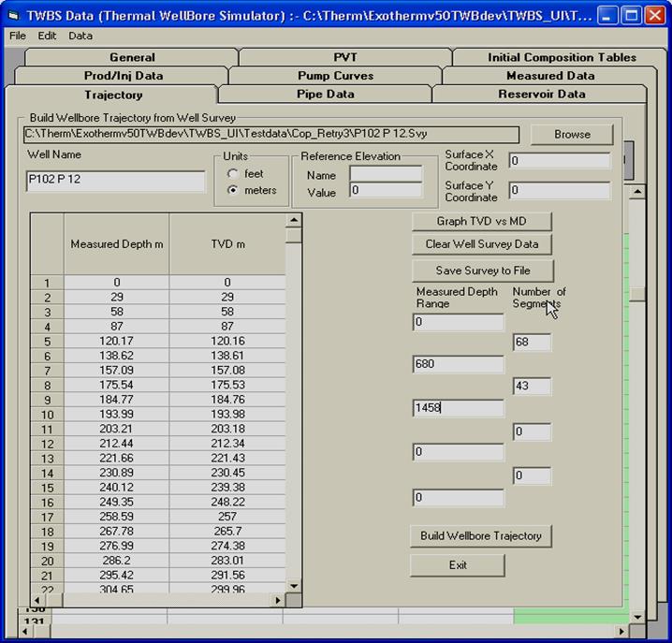672x643 pixels.
Task: Switch to the PVT tab
Action: pyautogui.click(x=345, y=57)
